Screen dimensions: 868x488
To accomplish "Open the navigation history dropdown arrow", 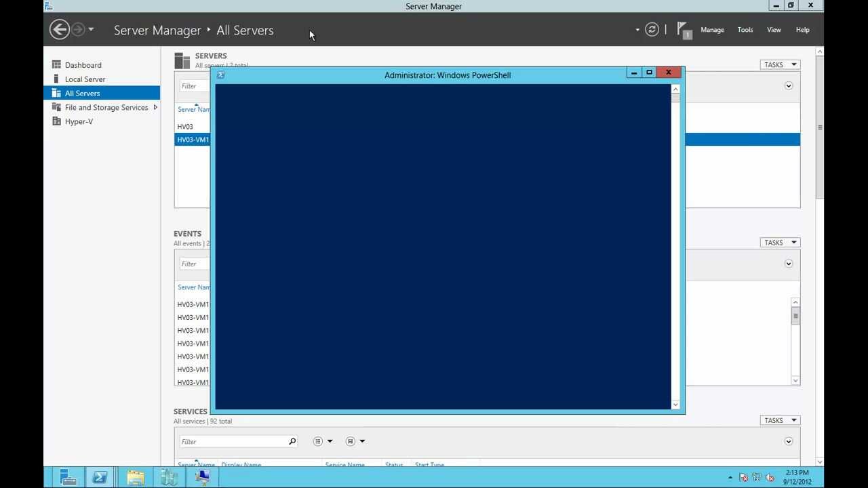I will point(91,29).
